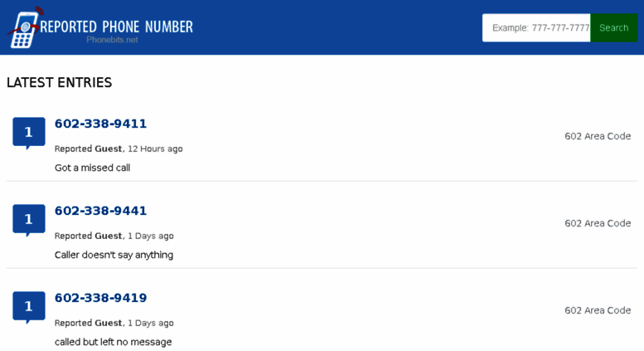Select the 'Caller doesn't say anything' comment

pos(114,255)
